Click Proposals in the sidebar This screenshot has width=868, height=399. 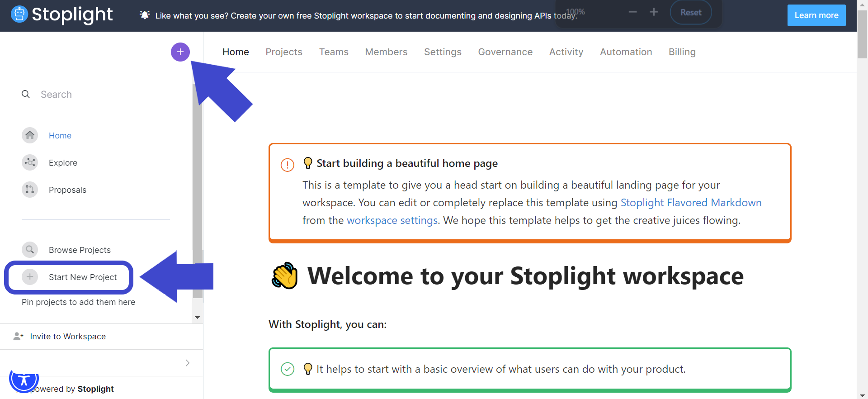pyautogui.click(x=67, y=190)
